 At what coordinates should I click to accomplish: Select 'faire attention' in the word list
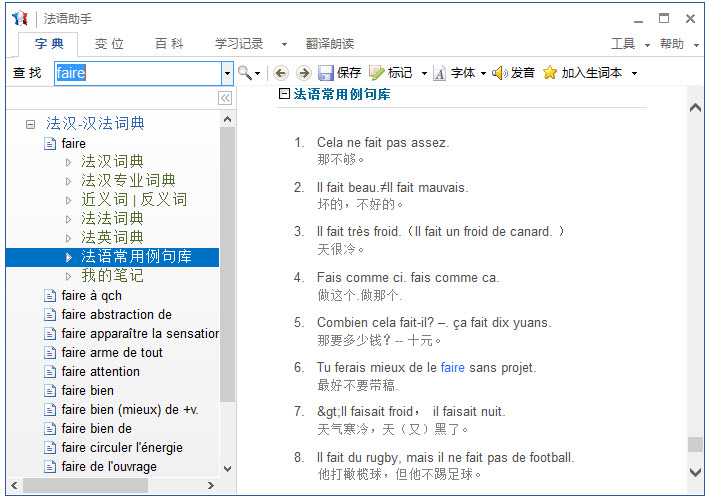pos(100,372)
